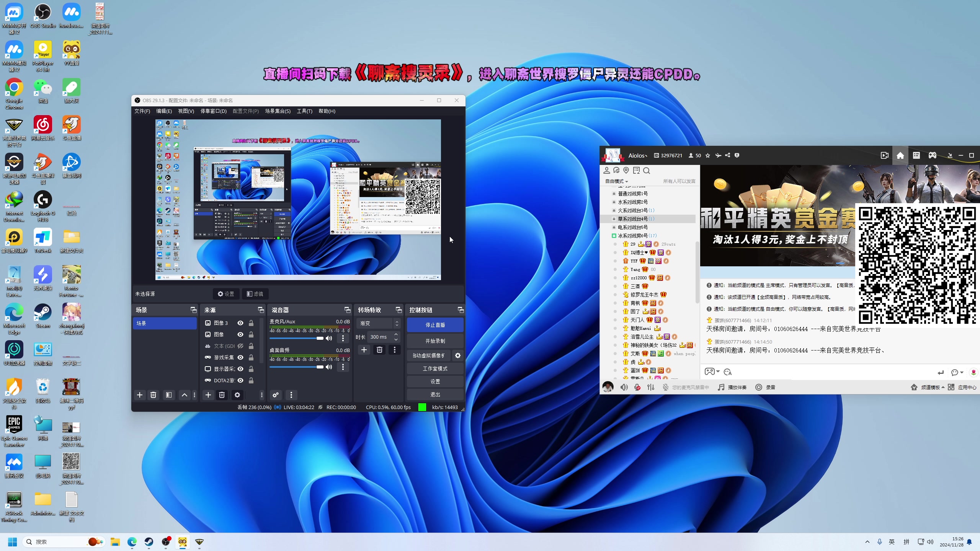This screenshot has width=980, height=551.
Task: Open OBS 文件(F) menu
Action: 141,111
